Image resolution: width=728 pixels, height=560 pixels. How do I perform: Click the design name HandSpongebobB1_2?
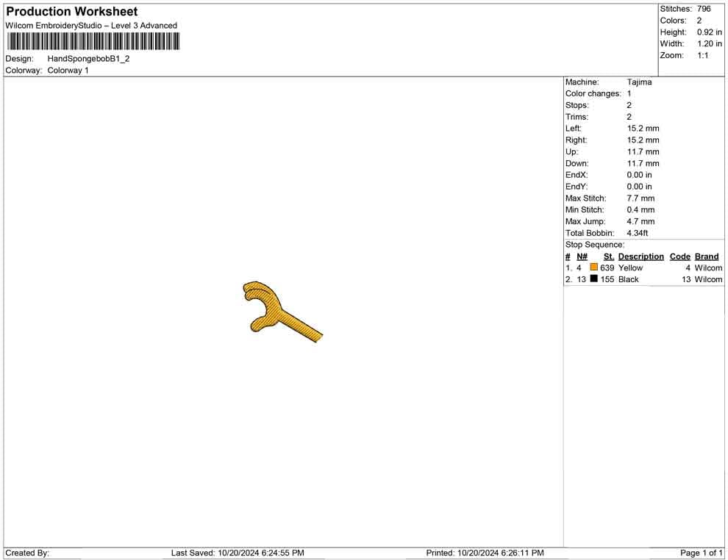(88, 59)
